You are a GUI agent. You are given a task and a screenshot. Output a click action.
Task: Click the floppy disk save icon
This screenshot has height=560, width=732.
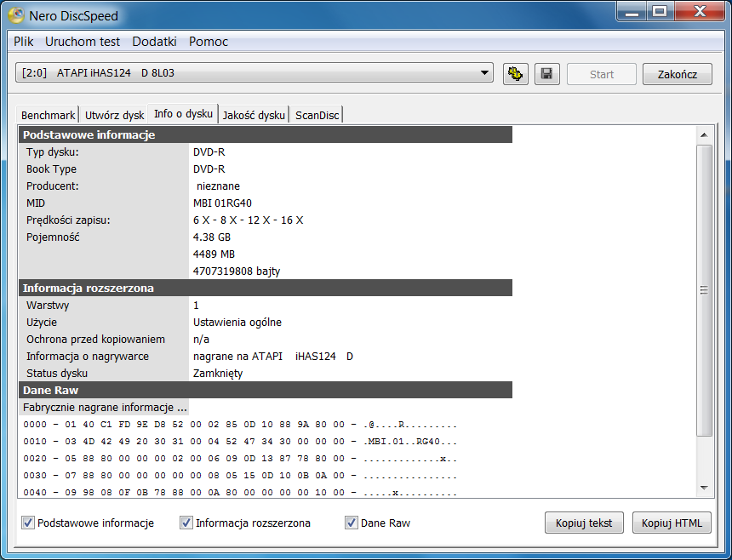(546, 74)
